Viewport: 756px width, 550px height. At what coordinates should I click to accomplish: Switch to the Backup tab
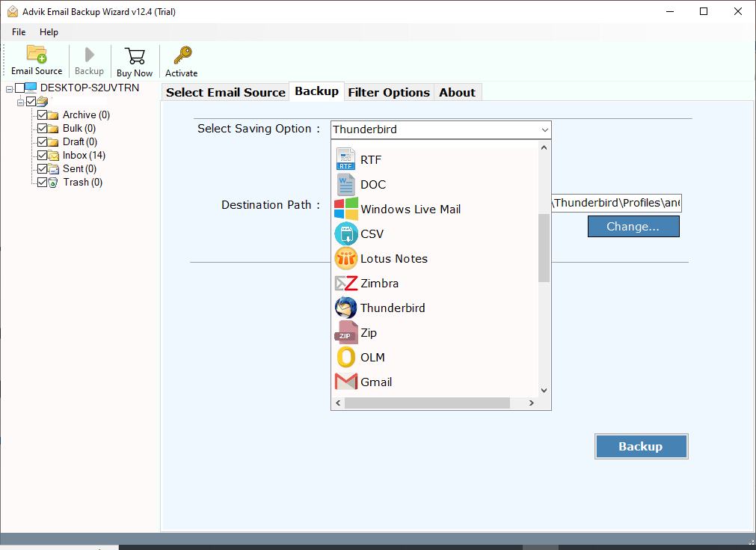coord(317,91)
